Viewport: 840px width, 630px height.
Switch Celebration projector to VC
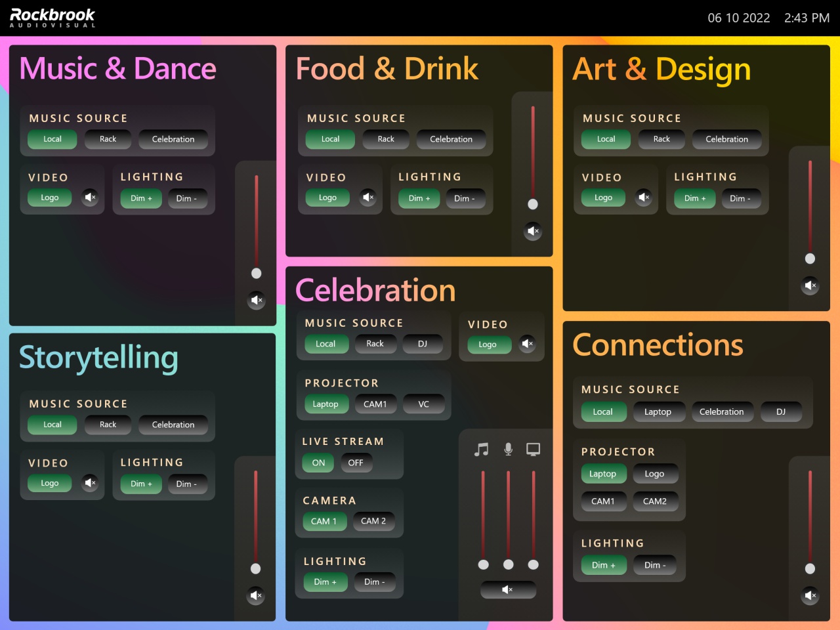[x=423, y=404]
